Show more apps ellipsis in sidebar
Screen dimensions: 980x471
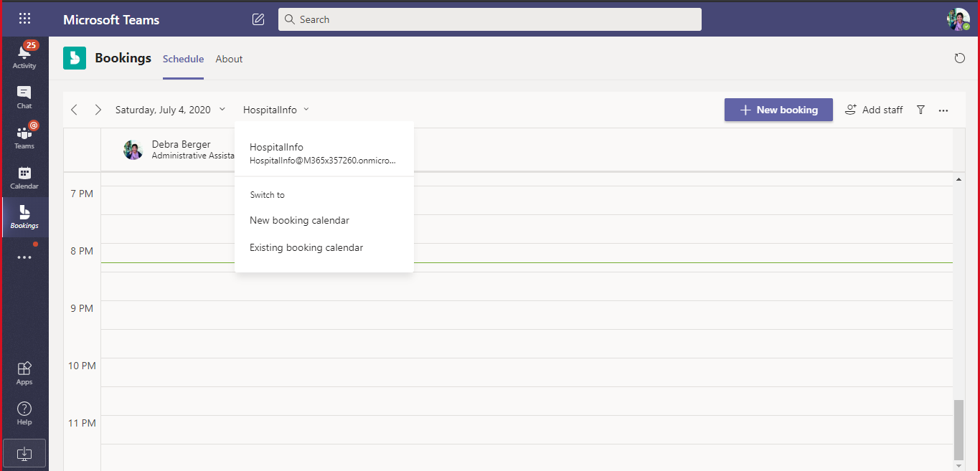coord(24,257)
